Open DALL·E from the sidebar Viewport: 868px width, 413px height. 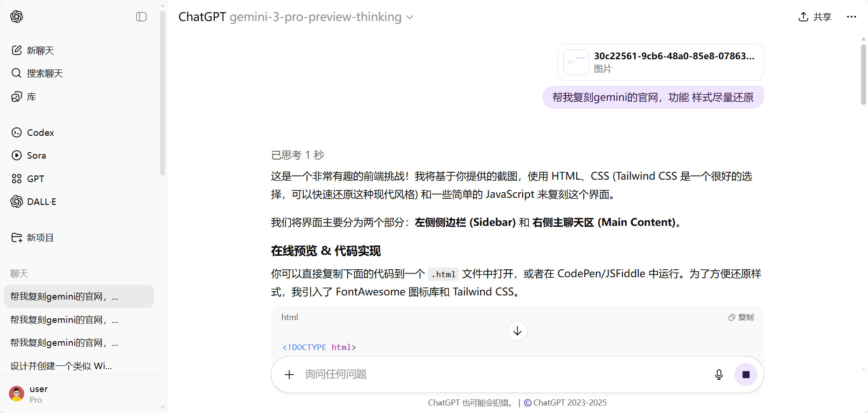click(34, 202)
